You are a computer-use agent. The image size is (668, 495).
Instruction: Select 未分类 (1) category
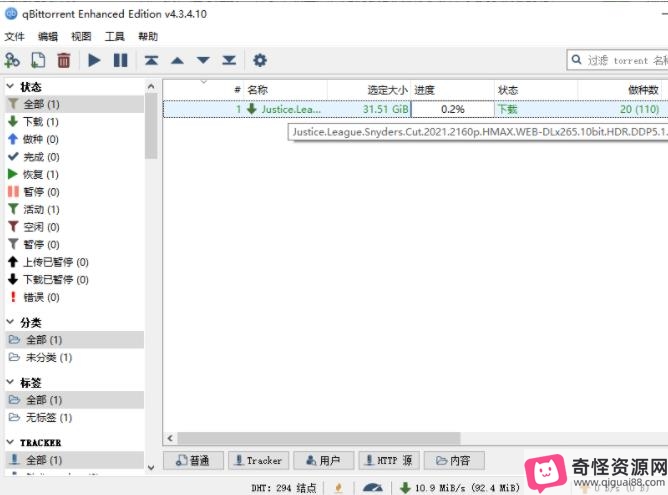tap(75, 357)
